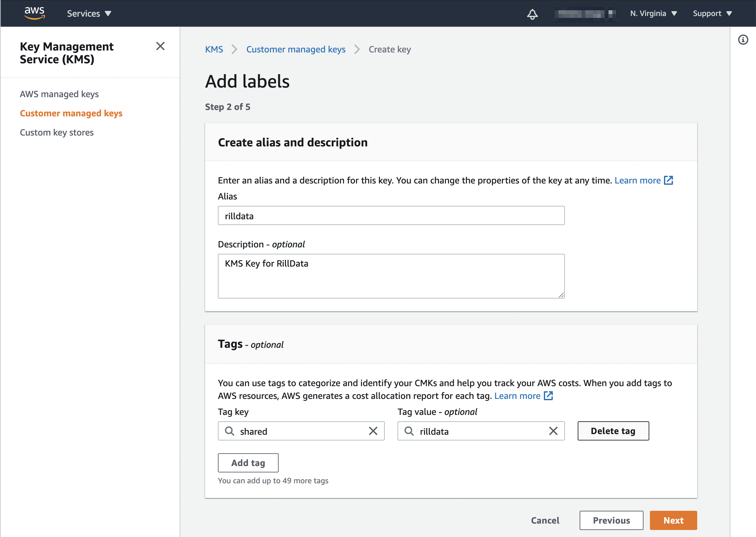The height and width of the screenshot is (537, 756).
Task: Click search icon in Tag value field
Action: pos(409,431)
